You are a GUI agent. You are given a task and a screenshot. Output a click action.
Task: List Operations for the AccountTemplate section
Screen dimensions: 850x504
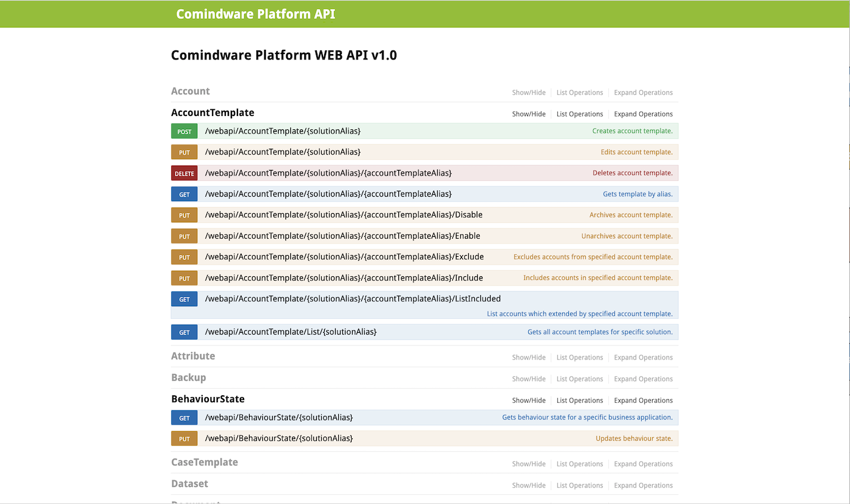[579, 114]
